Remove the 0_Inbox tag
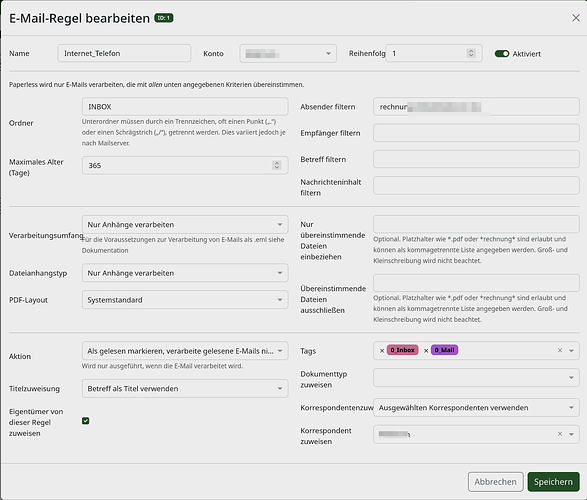 coord(382,351)
